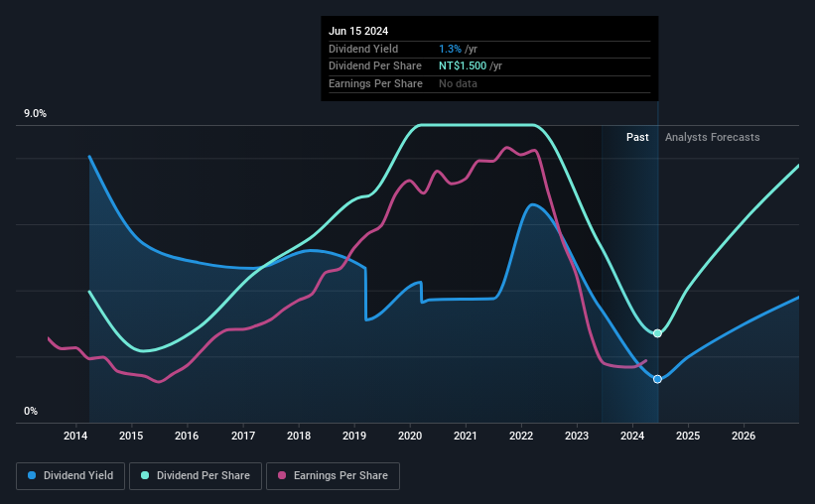Click the 9.0% y-axis label
This screenshot has width=815, height=504.
coord(35,114)
